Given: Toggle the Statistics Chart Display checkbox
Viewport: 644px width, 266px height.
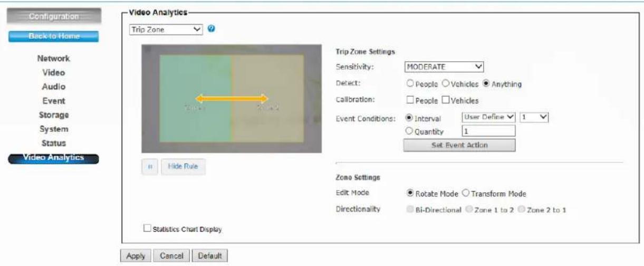Looking at the screenshot, I should [x=147, y=229].
